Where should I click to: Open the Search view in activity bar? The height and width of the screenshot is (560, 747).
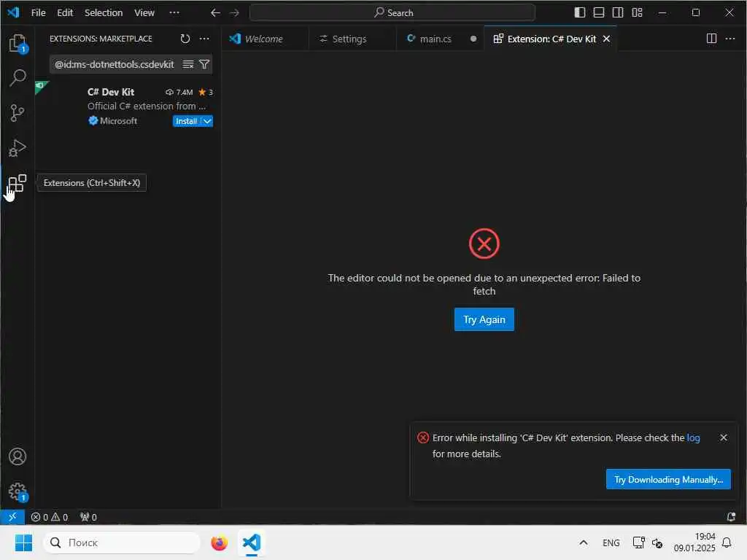(18, 77)
